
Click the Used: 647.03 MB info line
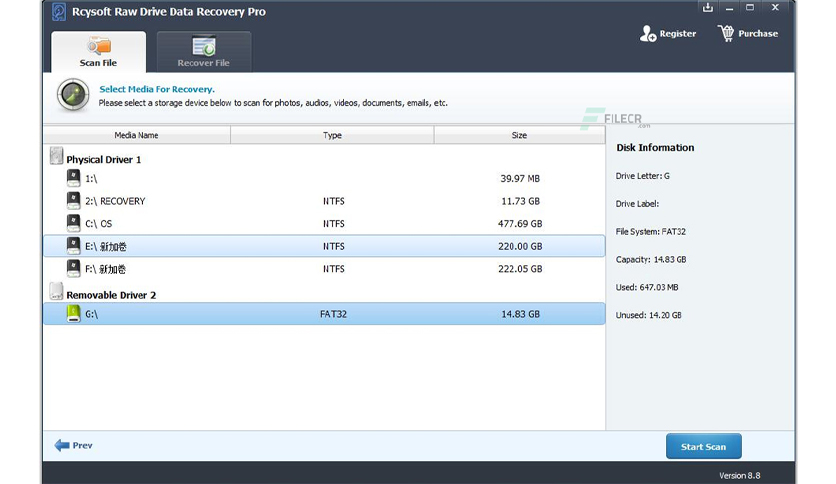[647, 287]
